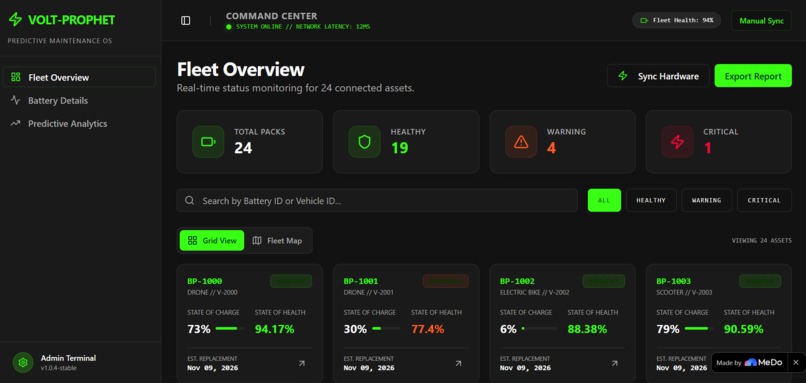The image size is (806, 383).
Task: Toggle the sidebar panel icon
Action: coord(186,20)
